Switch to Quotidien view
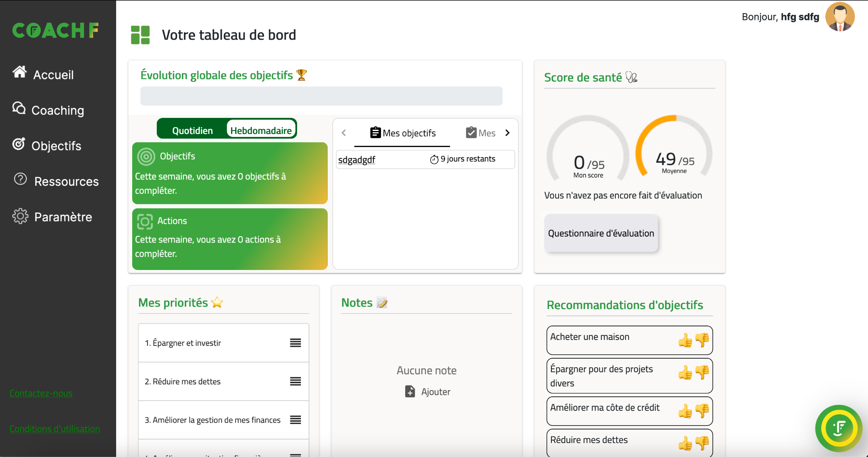Image resolution: width=868 pixels, height=457 pixels. (192, 131)
